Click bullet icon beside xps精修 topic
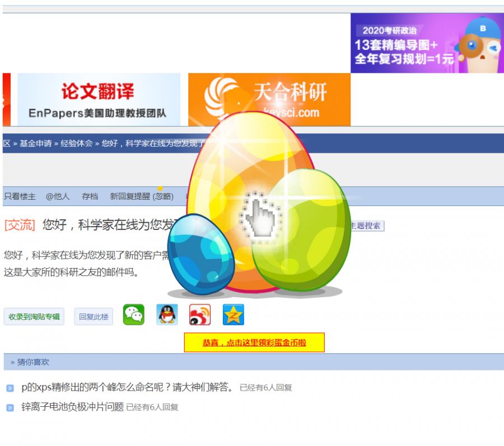 (x=10, y=388)
